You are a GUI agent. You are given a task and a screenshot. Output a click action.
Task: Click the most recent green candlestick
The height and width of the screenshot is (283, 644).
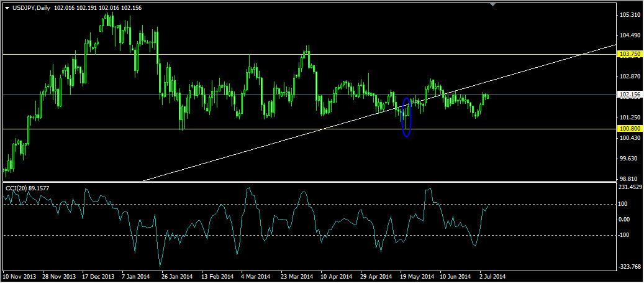[x=488, y=96]
